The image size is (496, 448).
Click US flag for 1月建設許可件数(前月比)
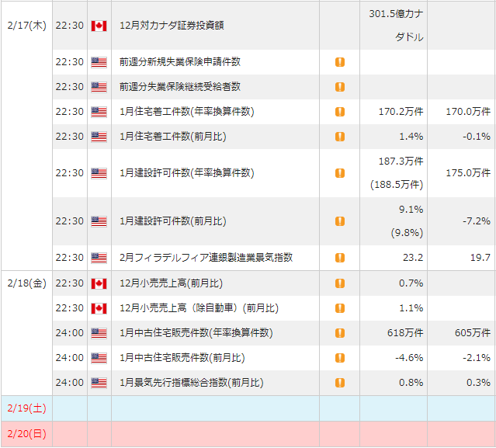point(99,221)
